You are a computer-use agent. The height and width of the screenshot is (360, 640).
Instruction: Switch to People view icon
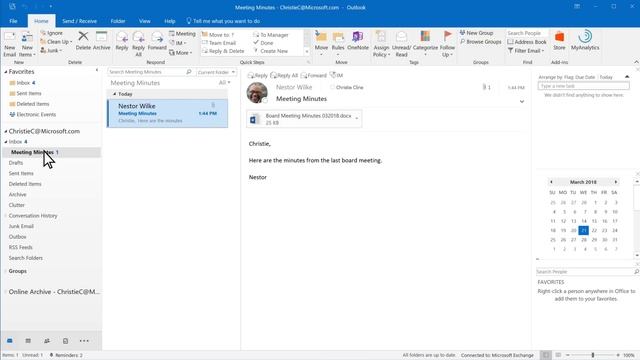pos(47,341)
